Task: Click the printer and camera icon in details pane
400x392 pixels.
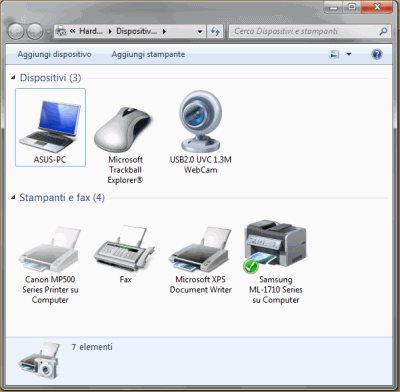Action: pos(40,360)
